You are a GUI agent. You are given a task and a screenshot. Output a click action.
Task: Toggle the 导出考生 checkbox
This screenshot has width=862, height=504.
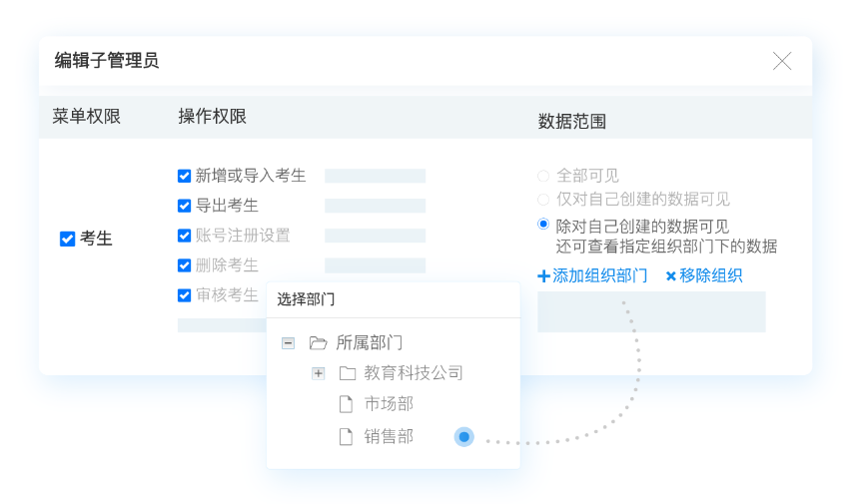pyautogui.click(x=184, y=206)
